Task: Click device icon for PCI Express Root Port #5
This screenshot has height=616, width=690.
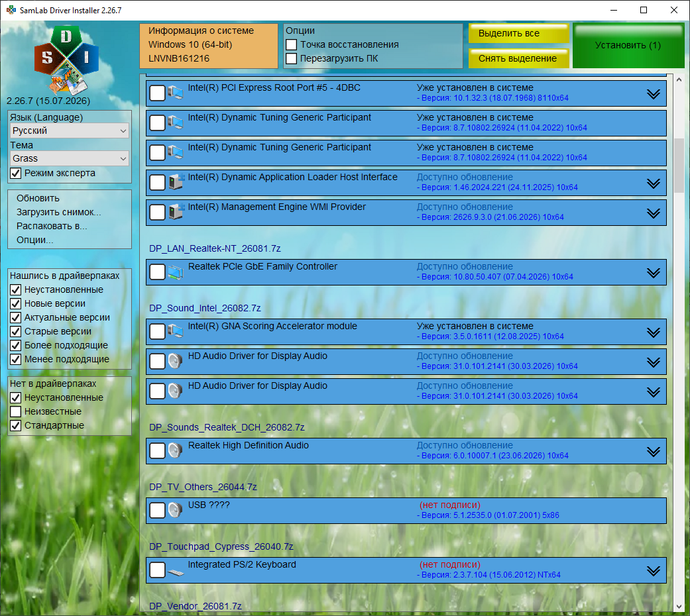Action: pos(176,93)
